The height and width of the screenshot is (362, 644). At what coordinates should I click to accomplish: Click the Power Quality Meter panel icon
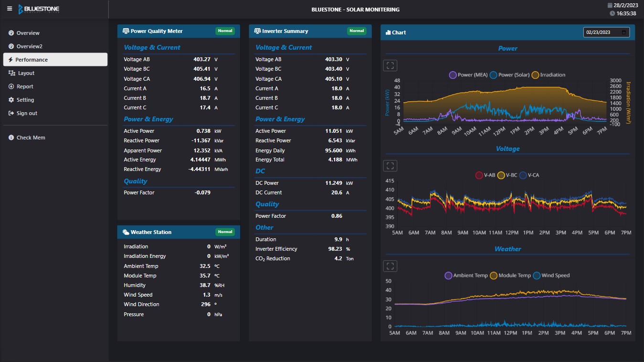(x=126, y=31)
